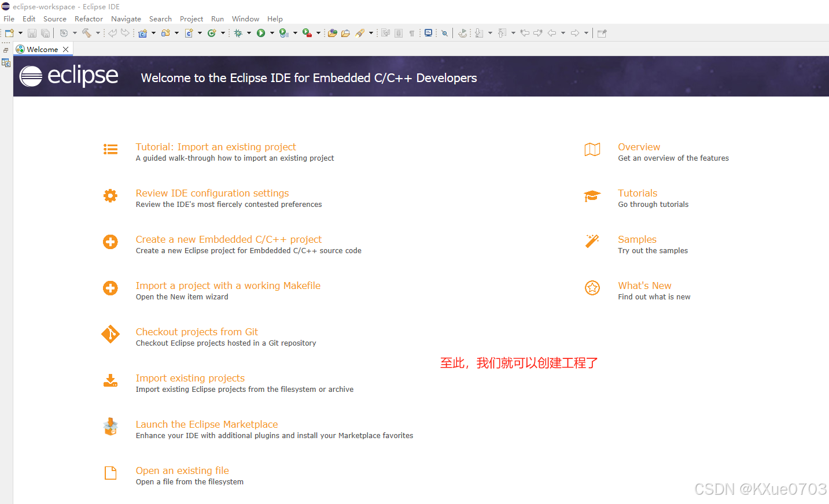This screenshot has width=829, height=504.
Task: Click the Git diamond icon
Action: click(110, 334)
